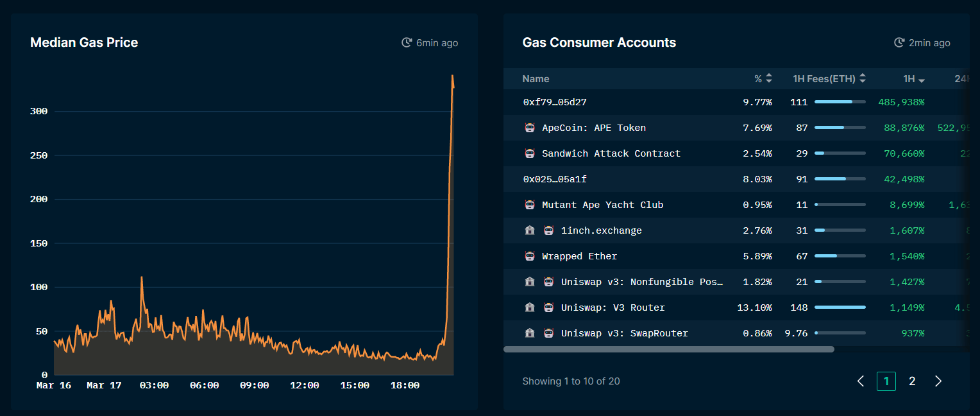Click the robot icon beside Mutant Ape Yacht Club

coord(529,205)
